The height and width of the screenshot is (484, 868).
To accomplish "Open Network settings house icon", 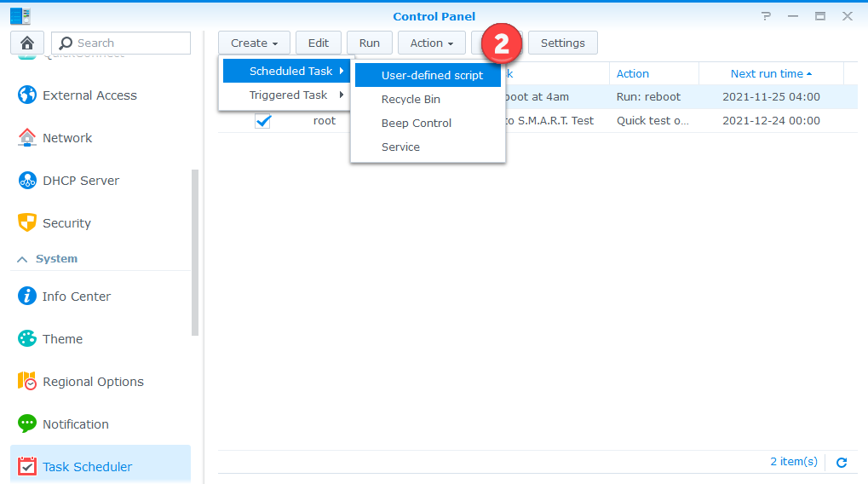I will tap(27, 138).
